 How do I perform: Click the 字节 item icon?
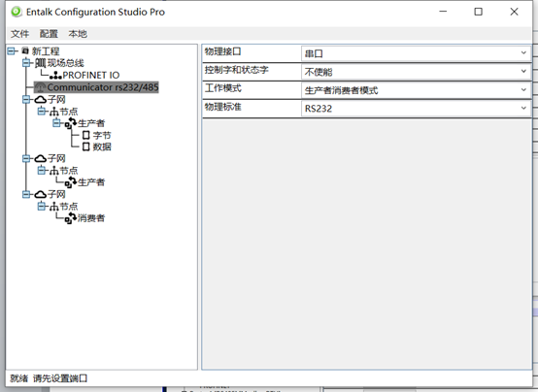click(x=86, y=135)
